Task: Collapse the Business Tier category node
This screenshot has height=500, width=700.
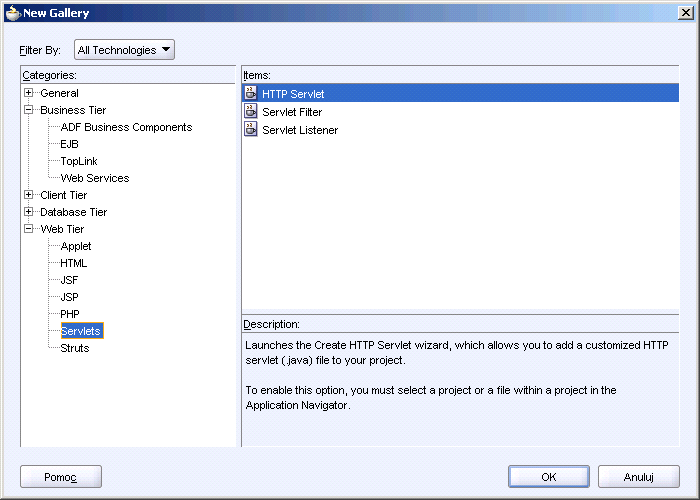Action: (x=29, y=110)
